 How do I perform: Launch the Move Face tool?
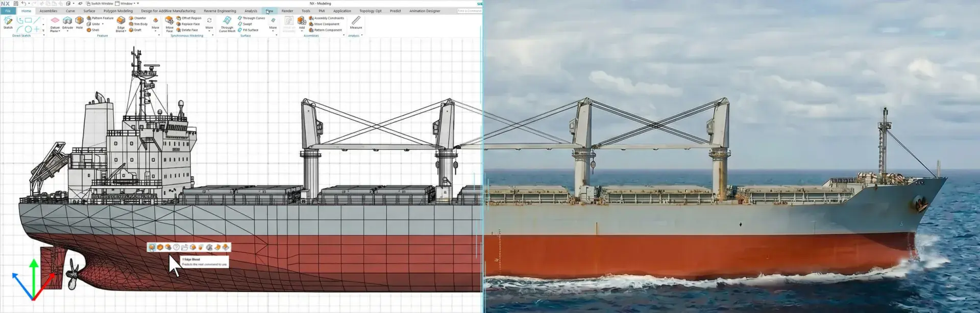coord(169,24)
